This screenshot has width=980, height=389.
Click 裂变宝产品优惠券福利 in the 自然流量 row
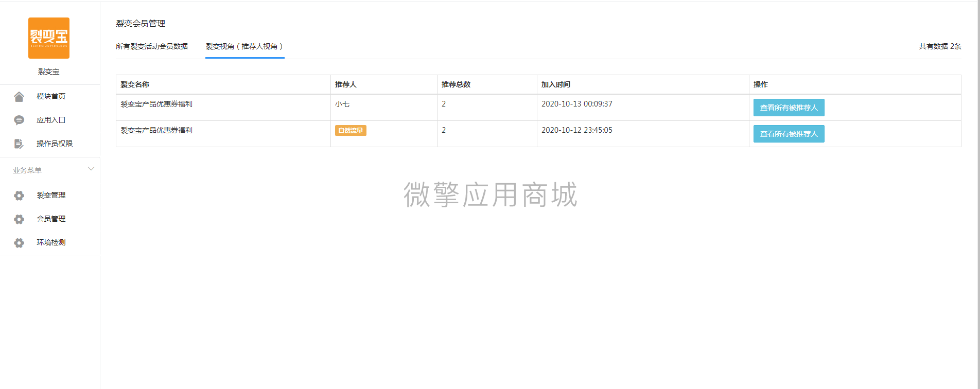tap(156, 130)
